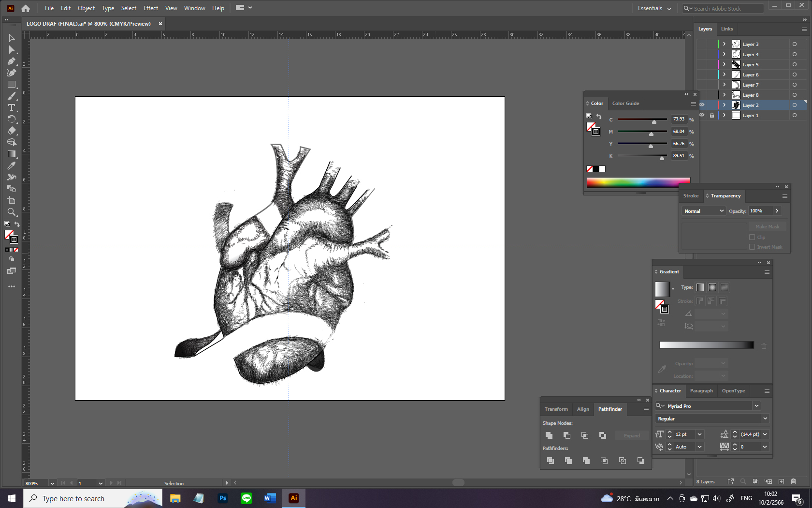
Task: Switch to the Align tab
Action: tap(583, 409)
